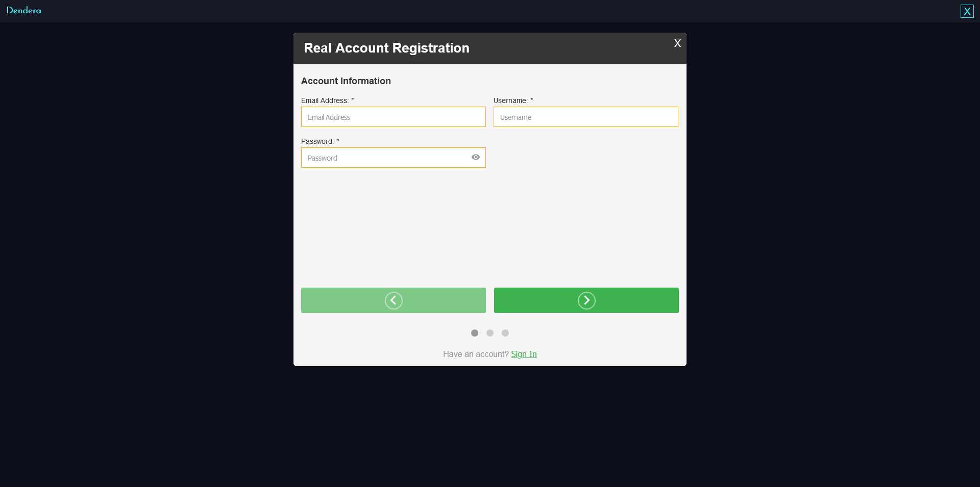Click the Real Account Registration title bar
This screenshot has height=487, width=980.
[x=386, y=47]
